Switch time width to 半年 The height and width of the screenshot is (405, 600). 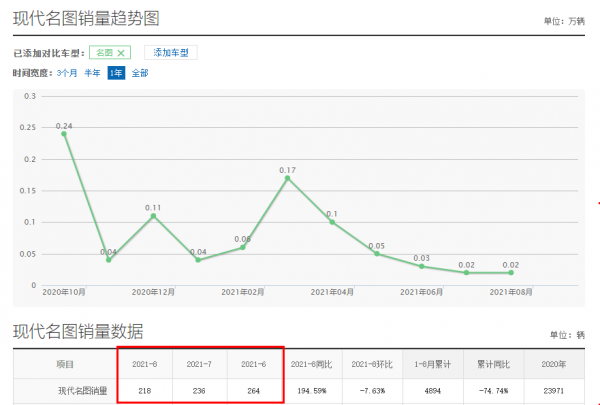pyautogui.click(x=92, y=73)
